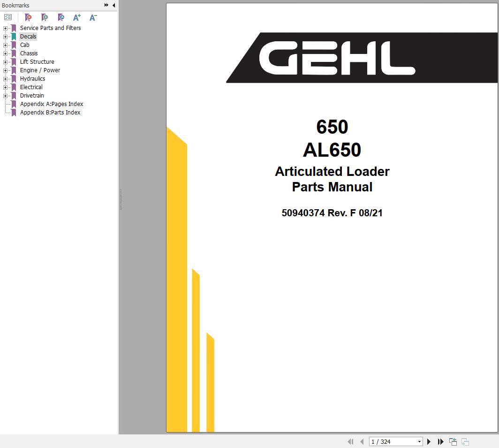Viewport: 499px width, 448px height.
Task: Click the 'Parts Manual' heading text
Action: point(332,187)
